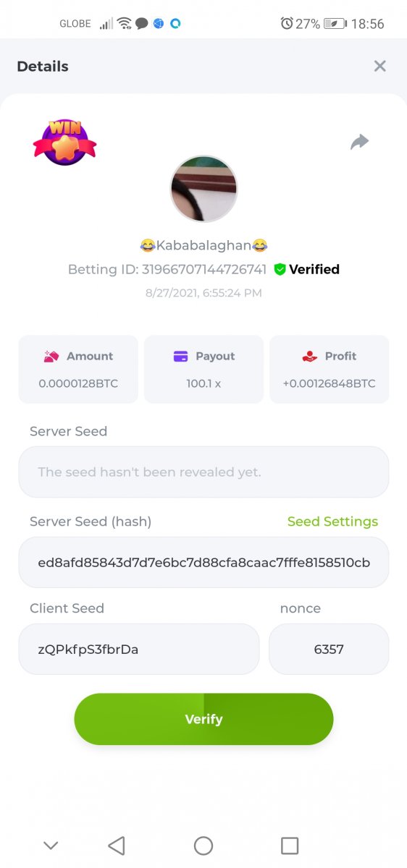Tap the purple Payout card icon

[180, 356]
